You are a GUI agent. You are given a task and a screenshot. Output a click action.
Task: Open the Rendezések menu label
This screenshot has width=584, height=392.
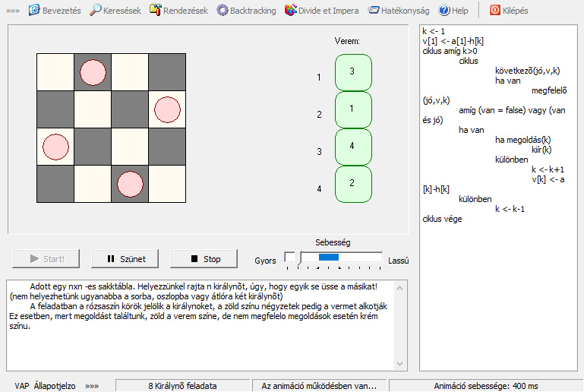pos(185,11)
